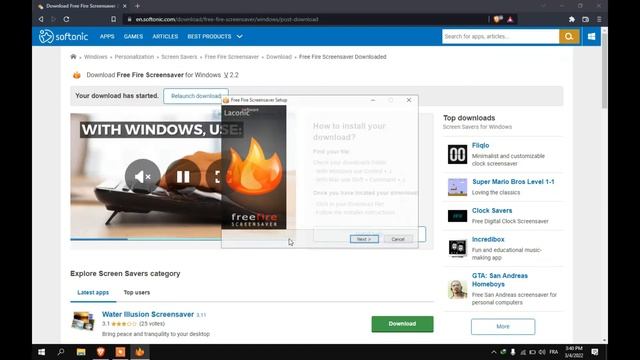Show hidden tray icons chevron
The image size is (640, 360).
tap(493, 352)
